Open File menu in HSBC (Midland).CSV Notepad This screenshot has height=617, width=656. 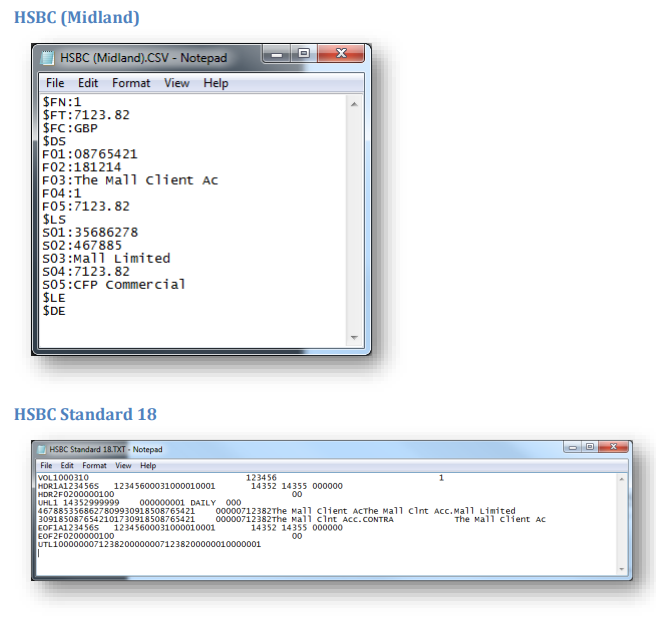pyautogui.click(x=55, y=83)
